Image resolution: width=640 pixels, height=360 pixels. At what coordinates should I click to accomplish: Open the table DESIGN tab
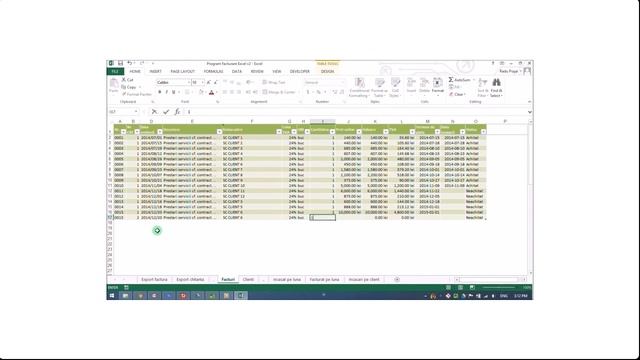pyautogui.click(x=327, y=71)
